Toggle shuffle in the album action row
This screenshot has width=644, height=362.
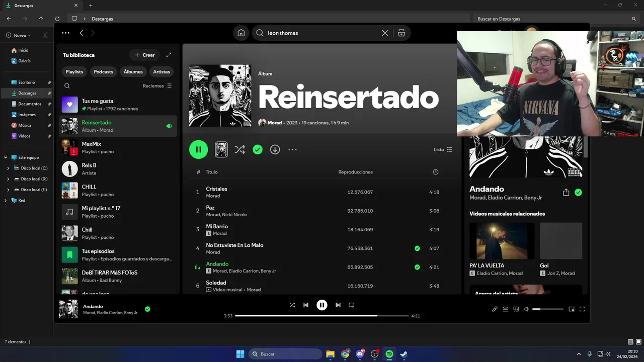click(240, 149)
